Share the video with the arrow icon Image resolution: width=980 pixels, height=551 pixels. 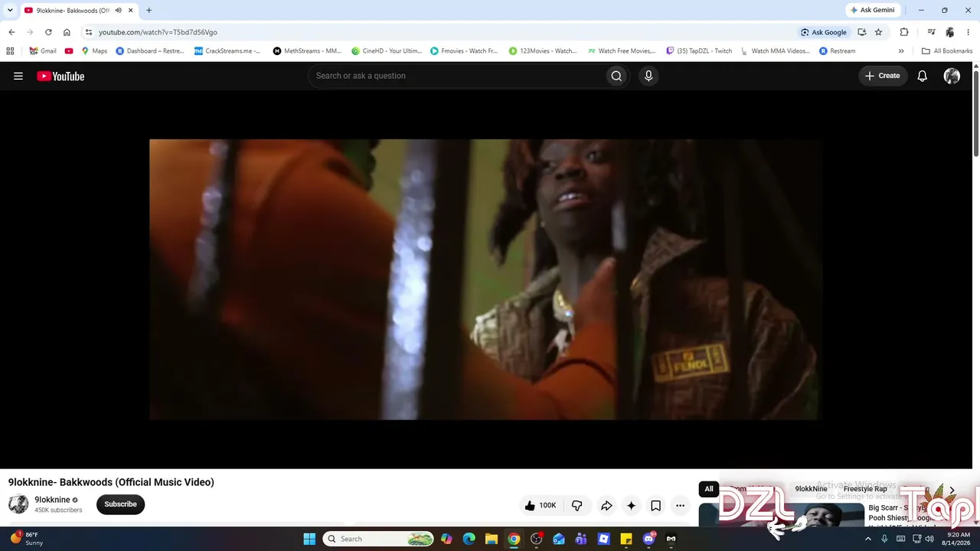click(606, 505)
